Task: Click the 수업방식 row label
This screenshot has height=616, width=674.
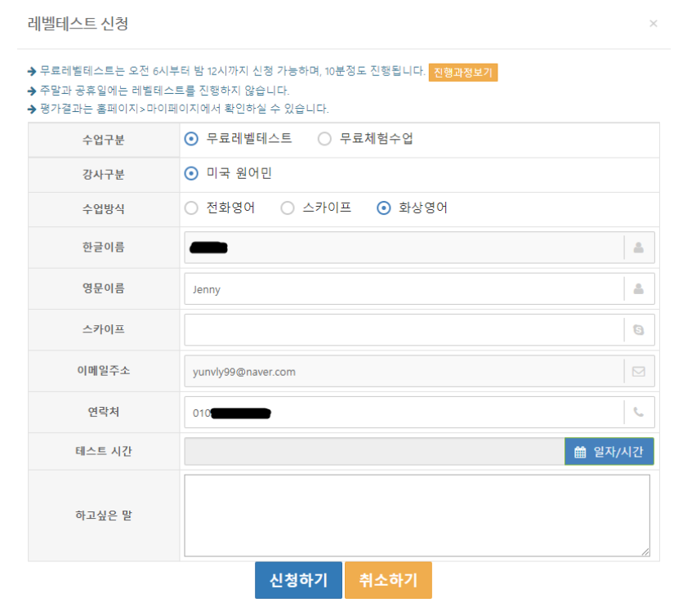Action: pyautogui.click(x=104, y=209)
